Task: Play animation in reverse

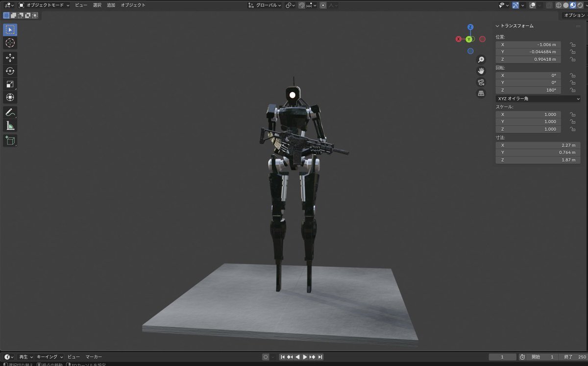Action: click(x=297, y=357)
